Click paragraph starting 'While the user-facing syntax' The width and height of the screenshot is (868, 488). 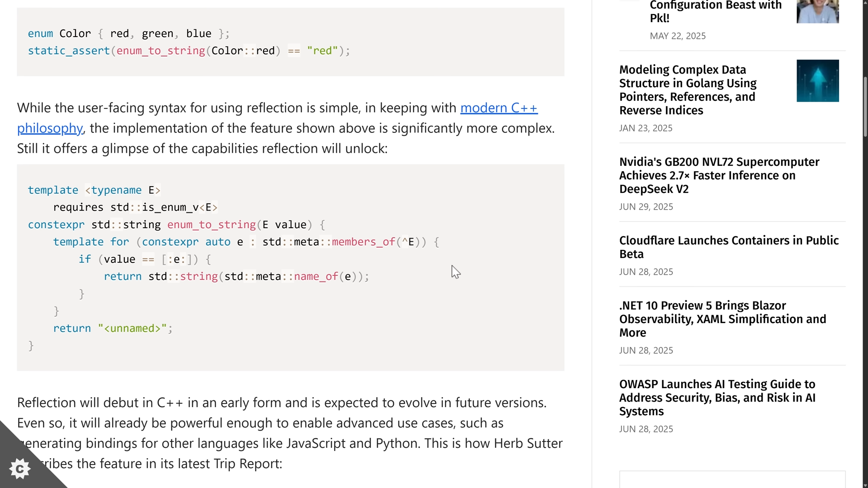click(x=286, y=128)
